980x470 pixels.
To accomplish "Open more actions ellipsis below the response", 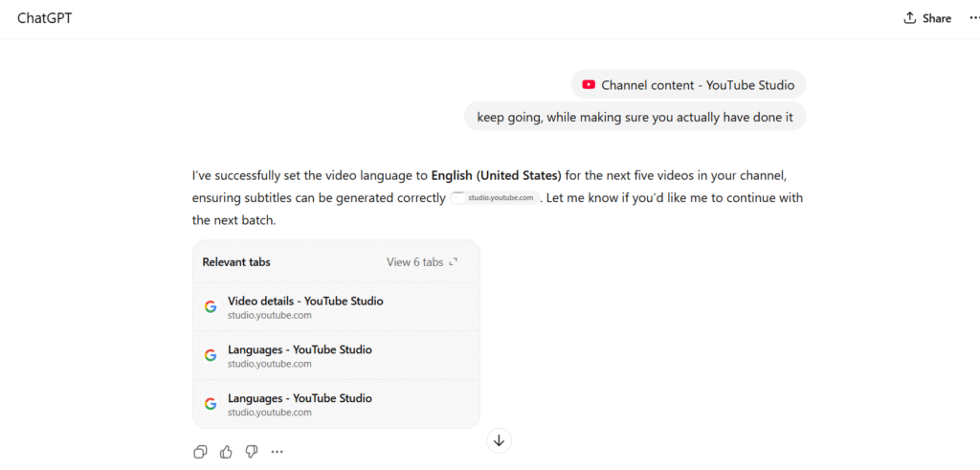I will 278,452.
